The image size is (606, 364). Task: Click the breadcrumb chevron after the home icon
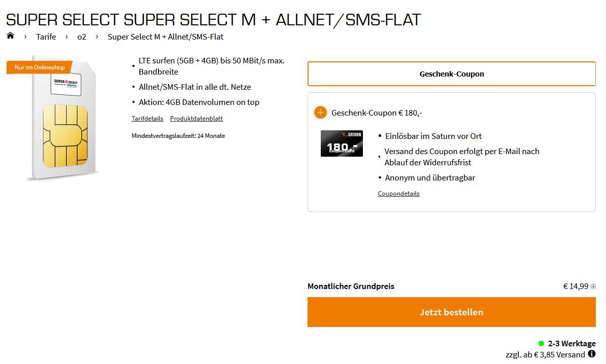(25, 37)
